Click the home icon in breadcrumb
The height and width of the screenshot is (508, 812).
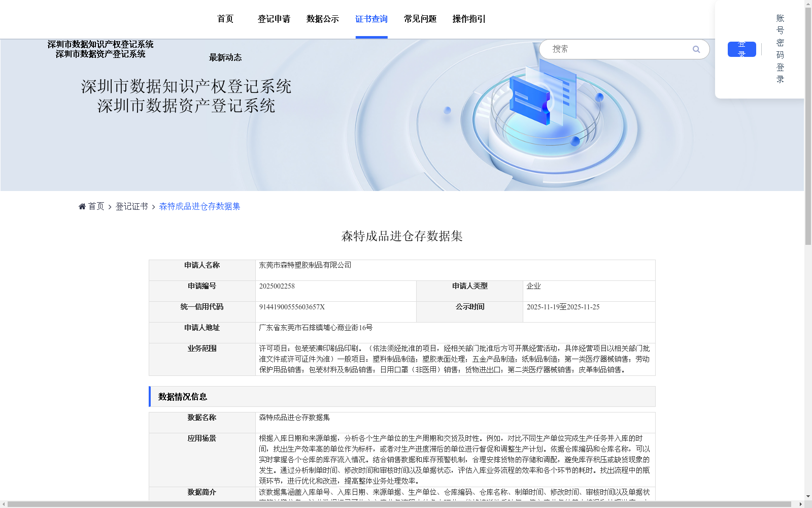point(82,206)
